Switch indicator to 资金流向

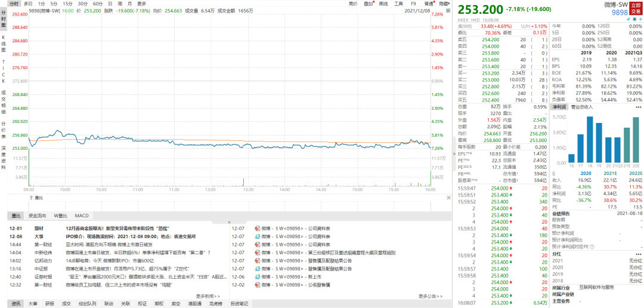pyautogui.click(x=37, y=215)
